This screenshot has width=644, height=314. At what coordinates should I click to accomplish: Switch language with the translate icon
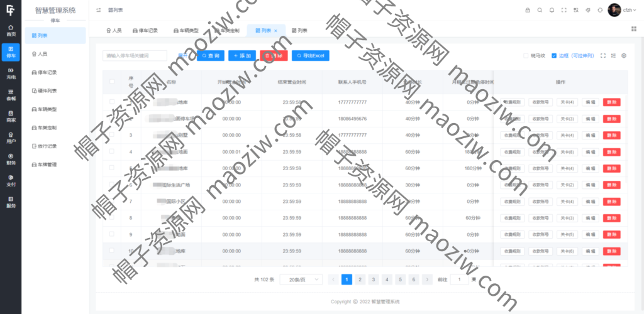[576, 10]
